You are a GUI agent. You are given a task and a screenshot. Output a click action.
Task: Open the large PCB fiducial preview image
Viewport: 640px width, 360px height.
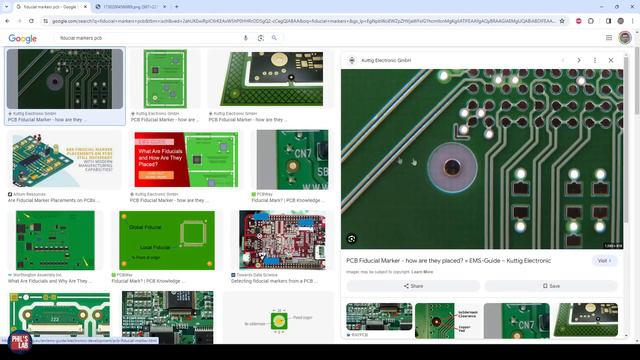[482, 159]
